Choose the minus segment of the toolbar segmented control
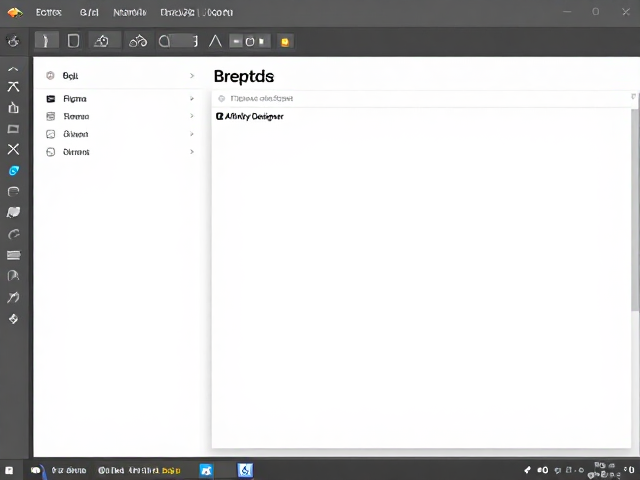640x480 pixels. pyautogui.click(x=236, y=41)
